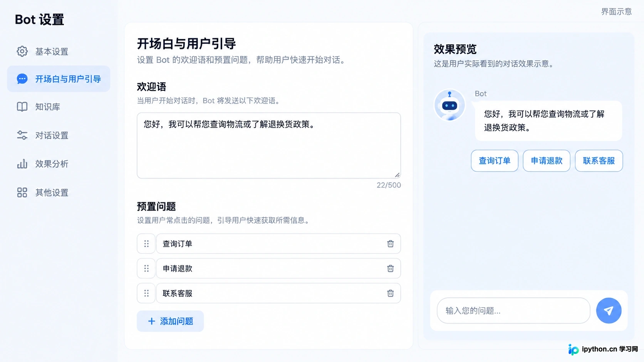This screenshot has width=644, height=362.
Task: Click the welcome textarea resize grip
Action: (397, 175)
